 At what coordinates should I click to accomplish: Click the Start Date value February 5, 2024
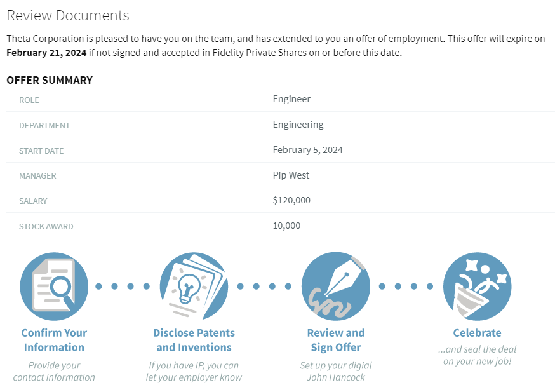(x=307, y=150)
